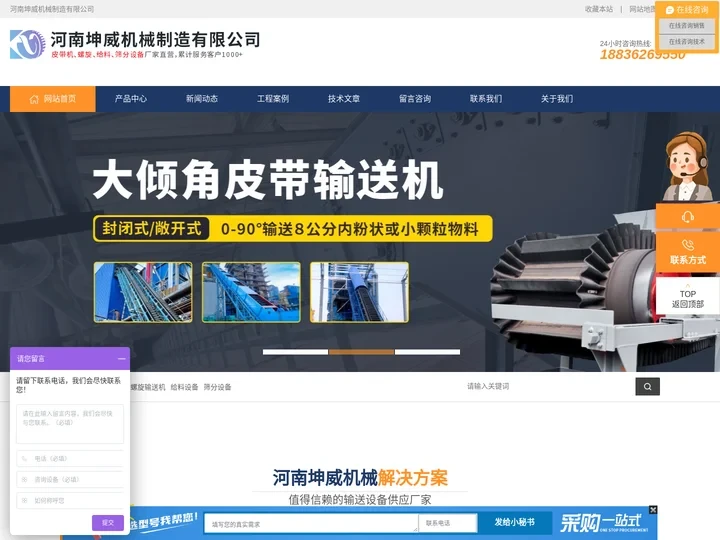Click the 河南坤威机械解决方案 heading

coord(360,478)
